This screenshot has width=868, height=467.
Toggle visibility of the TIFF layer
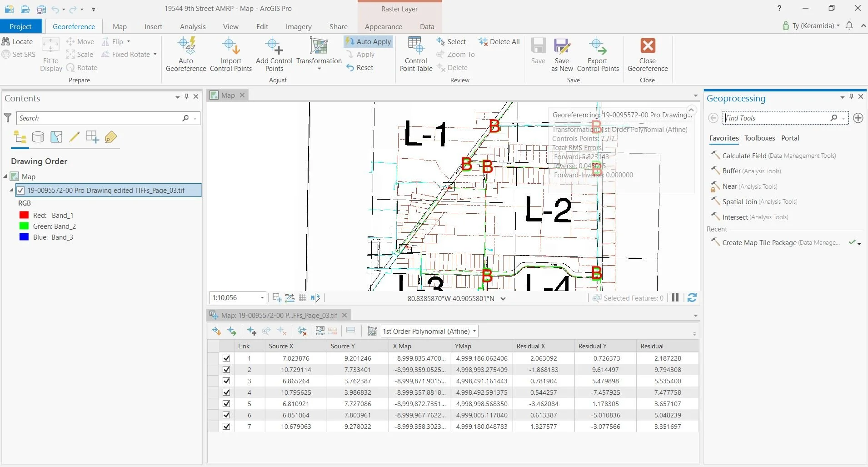point(20,190)
